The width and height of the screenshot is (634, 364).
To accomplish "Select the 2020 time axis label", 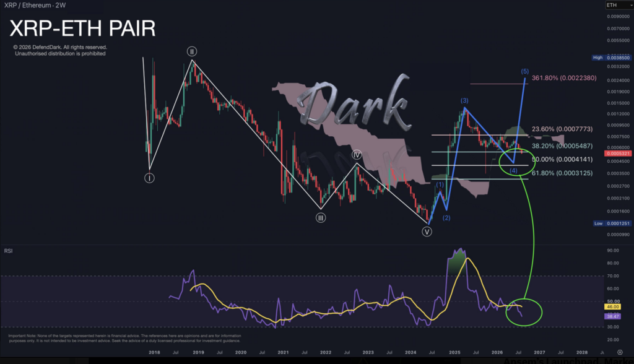I will [x=241, y=352].
